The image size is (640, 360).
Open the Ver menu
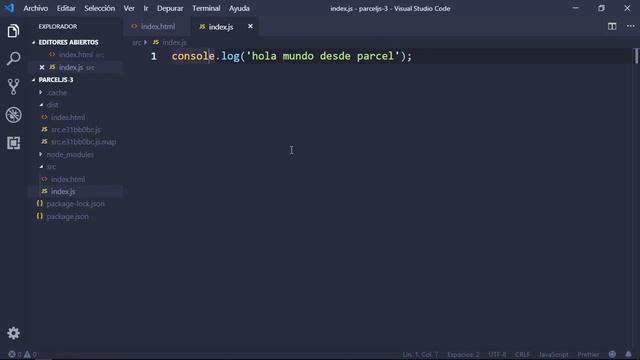[x=129, y=8]
